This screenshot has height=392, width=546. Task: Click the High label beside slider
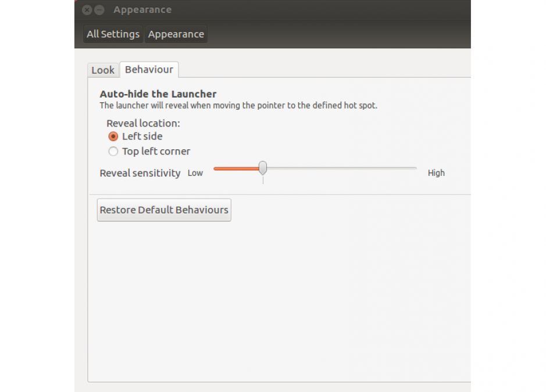point(436,173)
